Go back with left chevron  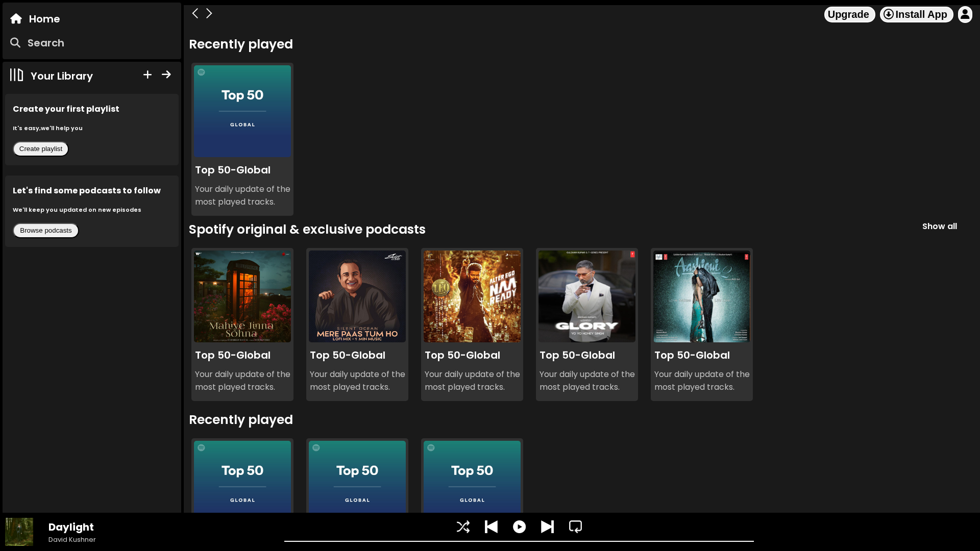[195, 13]
